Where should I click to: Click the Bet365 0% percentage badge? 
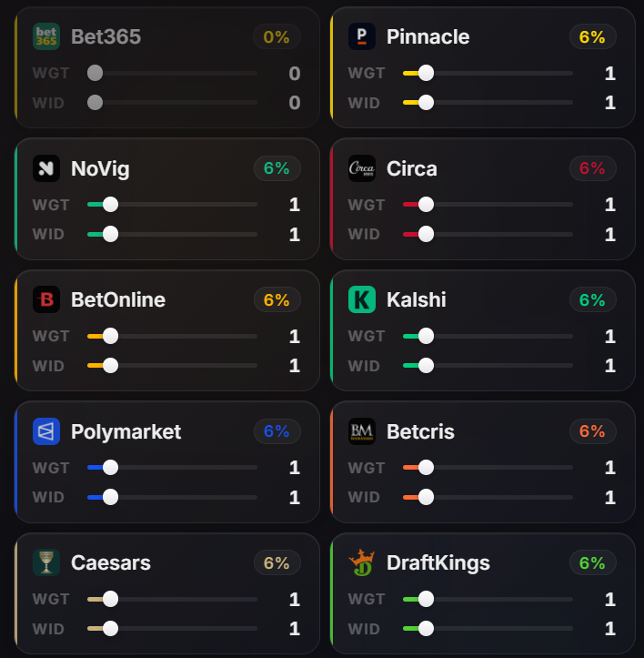tap(277, 36)
